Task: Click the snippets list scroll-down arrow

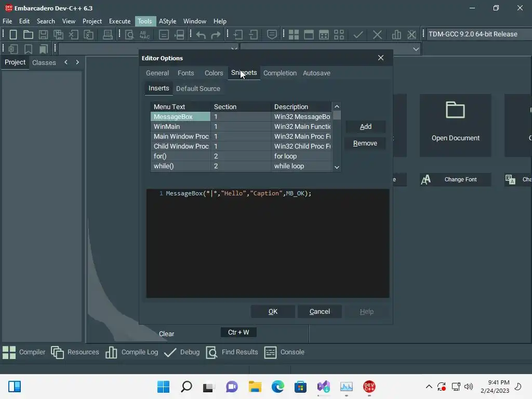Action: tap(337, 167)
